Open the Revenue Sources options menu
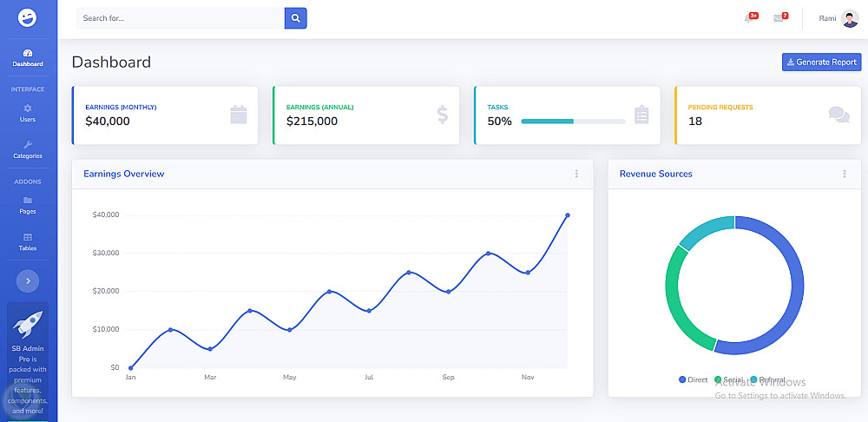Screen dimensions: 868x422 pyautogui.click(x=845, y=174)
